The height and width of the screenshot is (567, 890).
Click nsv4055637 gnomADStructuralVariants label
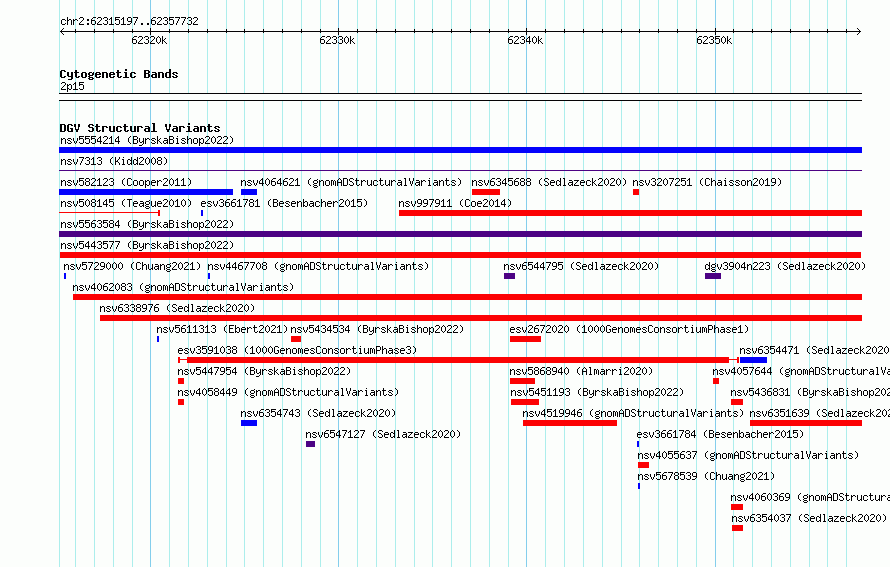[748, 455]
